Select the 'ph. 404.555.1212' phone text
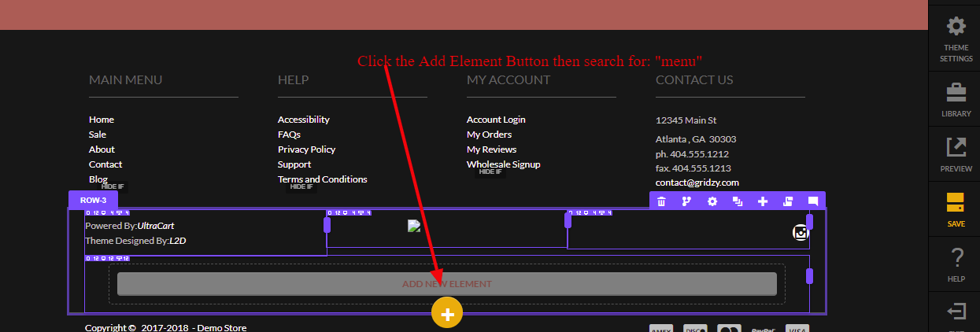The image size is (980, 332). pos(692,154)
